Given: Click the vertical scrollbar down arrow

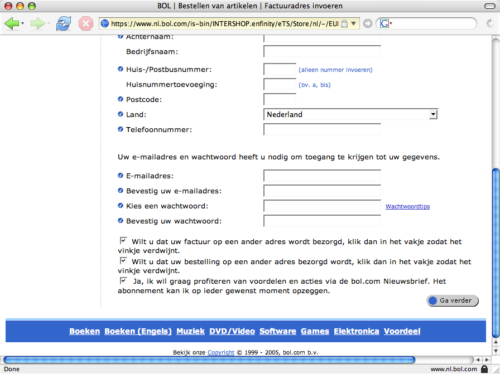Looking at the screenshot, I should [496, 351].
